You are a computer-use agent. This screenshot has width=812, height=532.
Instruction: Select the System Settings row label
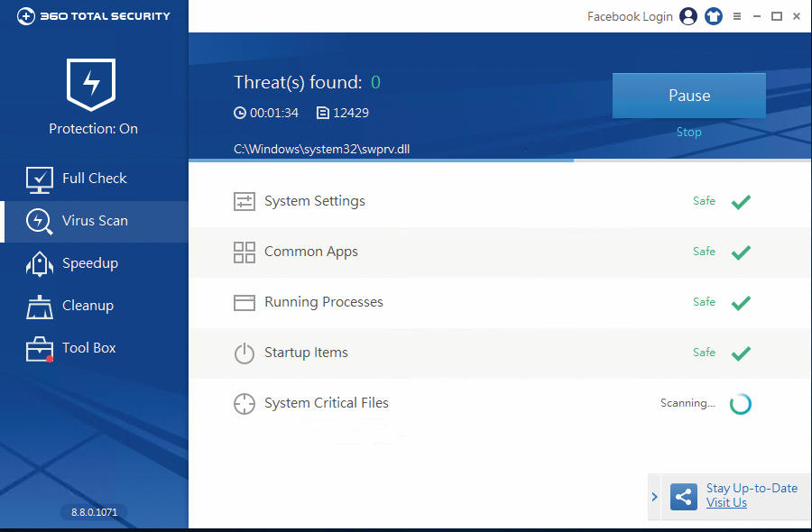coord(315,201)
